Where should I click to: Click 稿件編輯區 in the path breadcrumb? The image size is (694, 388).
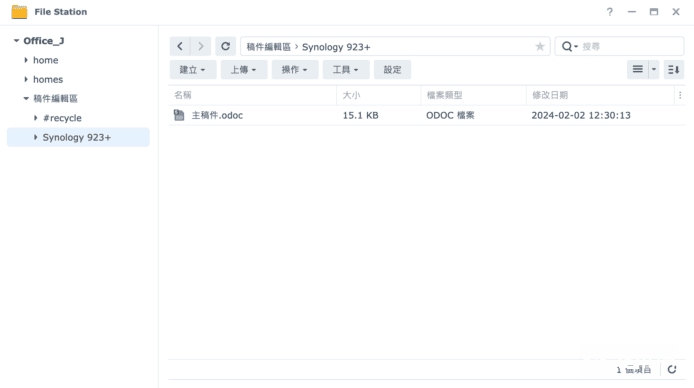coord(269,47)
